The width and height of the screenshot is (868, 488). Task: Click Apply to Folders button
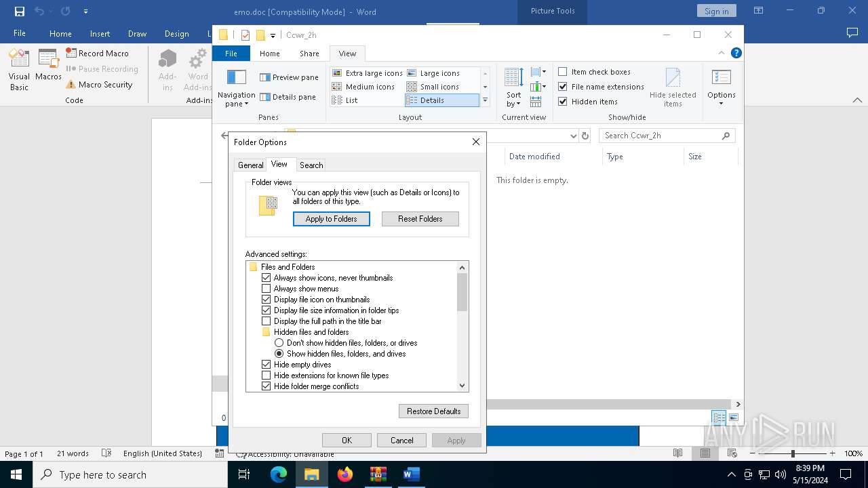[x=332, y=219]
